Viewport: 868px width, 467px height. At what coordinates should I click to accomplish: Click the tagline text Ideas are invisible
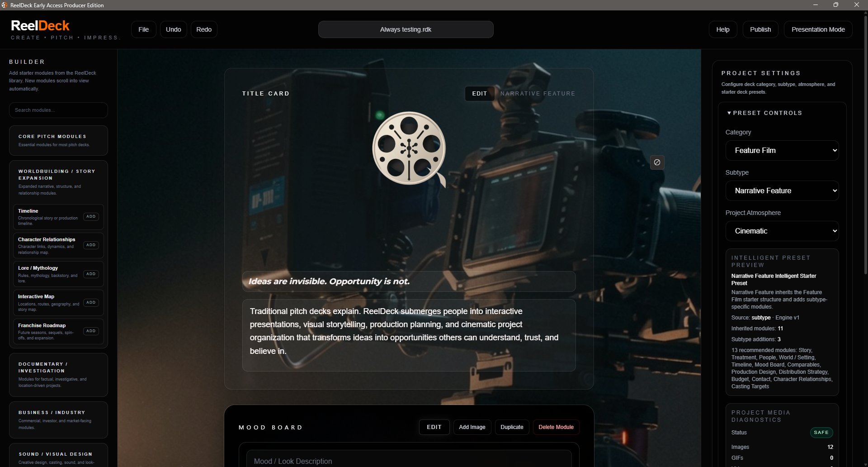(x=329, y=281)
